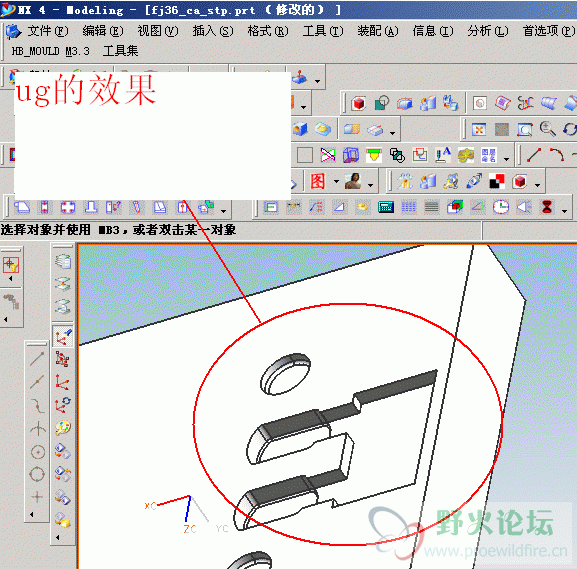Click the paint palette icon in sidebar

click(x=63, y=428)
